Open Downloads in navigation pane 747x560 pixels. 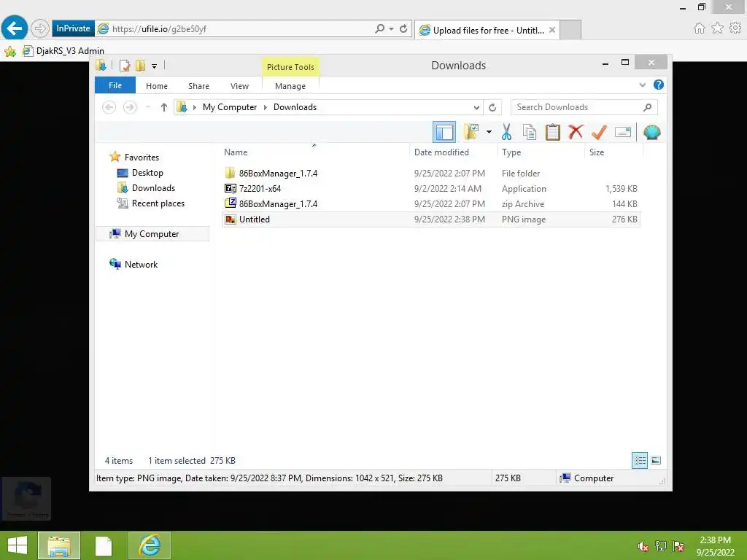pos(153,187)
